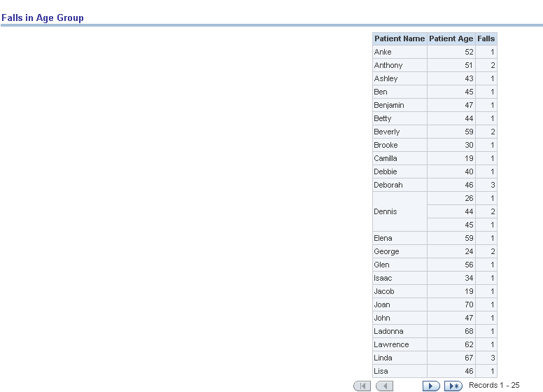Click age 62 in Lawrence's row
The height and width of the screenshot is (392, 543).
tap(451, 344)
